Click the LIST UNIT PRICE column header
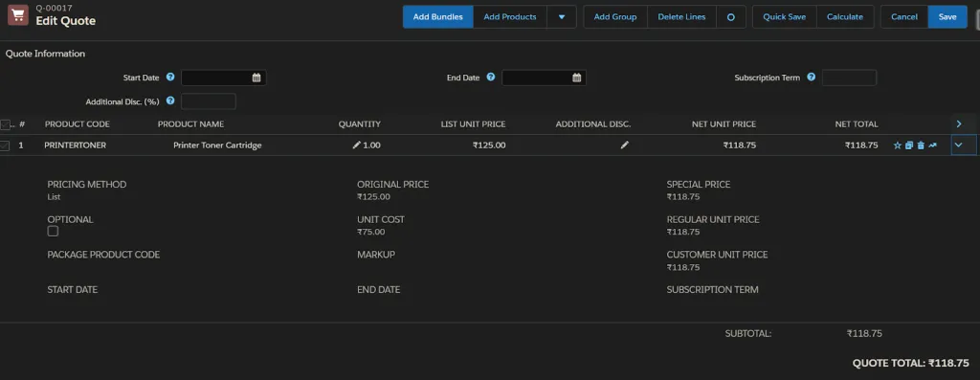 coord(473,124)
